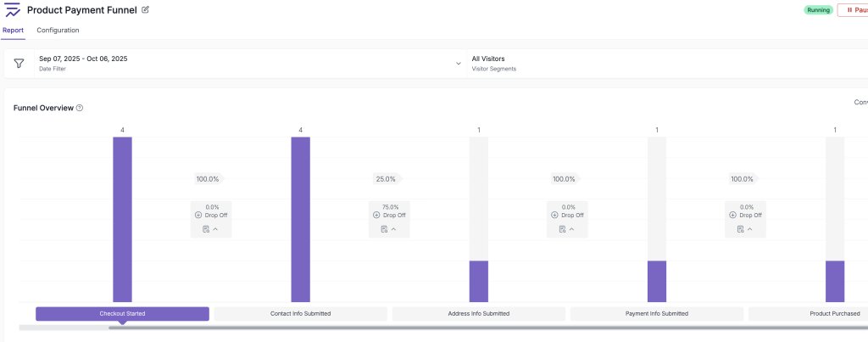Viewport: 868px width, 342px height.
Task: Click the funnel logo icon in header
Action: (x=12, y=10)
